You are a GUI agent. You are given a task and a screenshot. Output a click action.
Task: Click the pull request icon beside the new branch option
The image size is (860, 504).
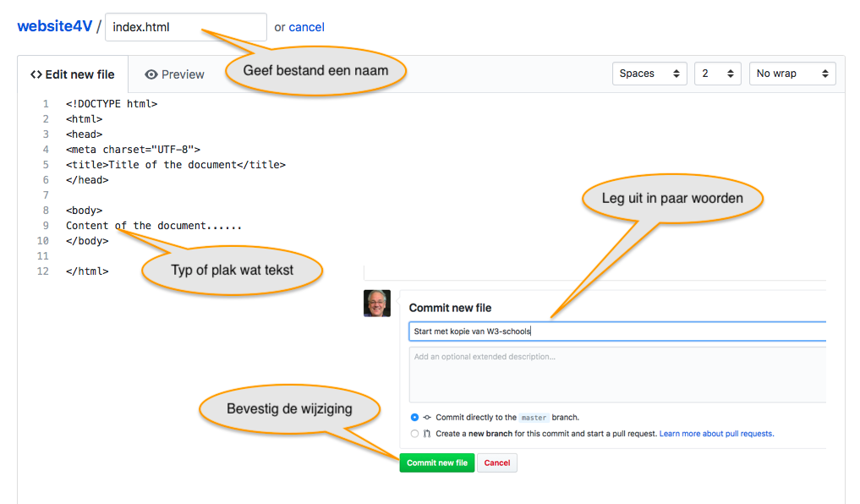[x=427, y=434]
